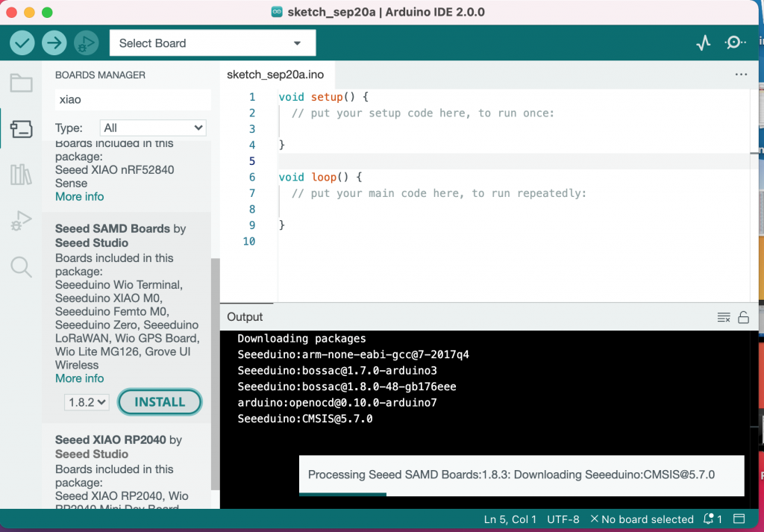Click the Verify sketch checkmark button
Screen dimensions: 764x532
[x=22, y=43]
